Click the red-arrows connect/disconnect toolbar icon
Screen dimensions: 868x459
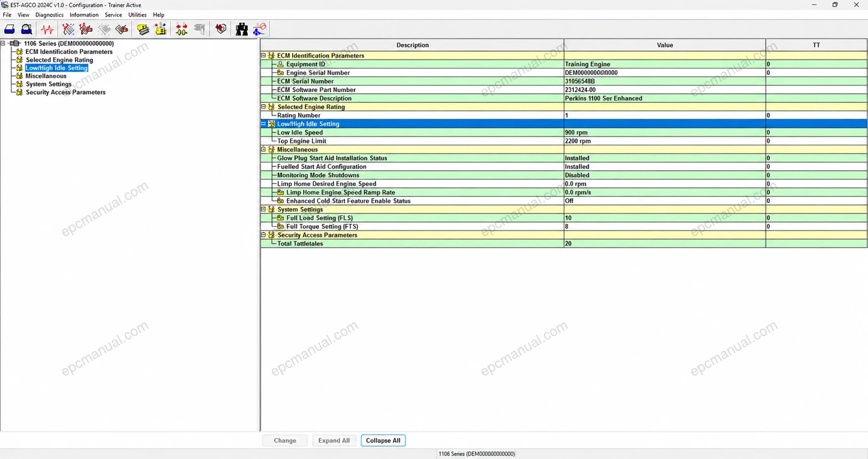tap(182, 29)
